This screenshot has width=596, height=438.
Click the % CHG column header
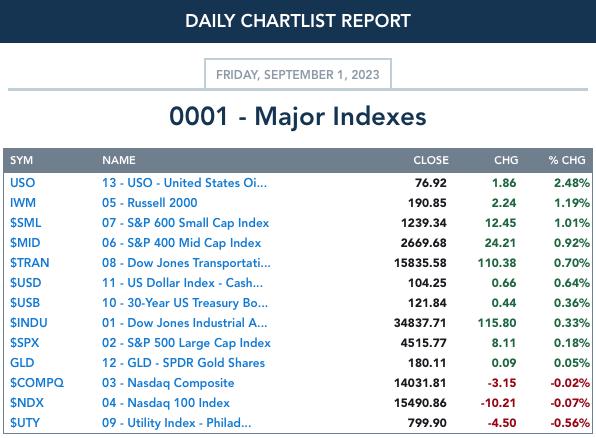pos(567,160)
